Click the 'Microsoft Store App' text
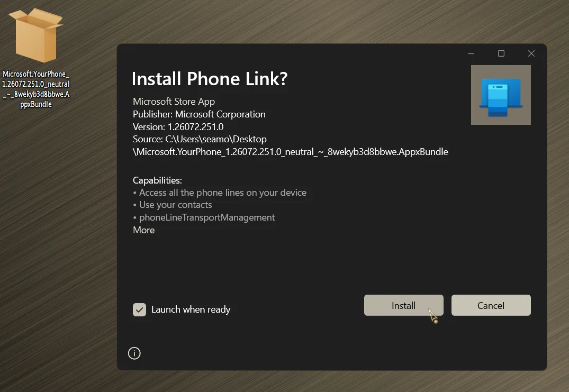Viewport: 569px width, 392px height. tap(174, 102)
